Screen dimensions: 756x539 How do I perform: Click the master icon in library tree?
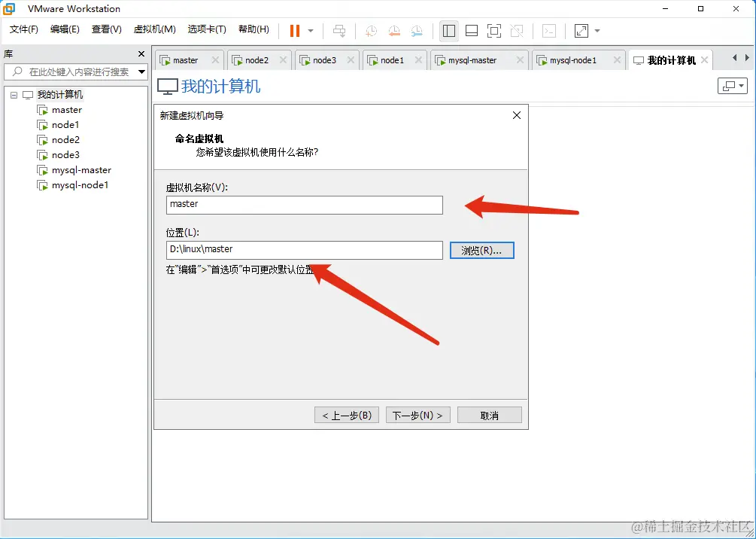point(42,110)
